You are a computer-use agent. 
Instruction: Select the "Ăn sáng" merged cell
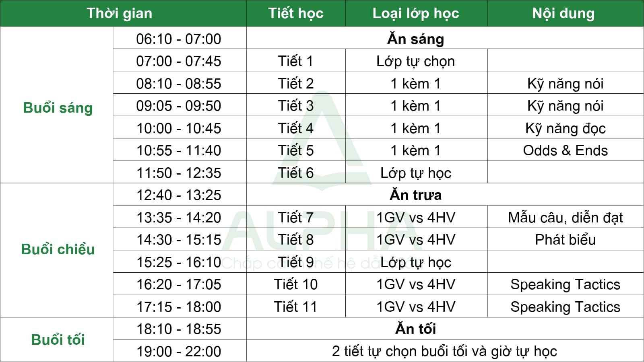(x=445, y=38)
